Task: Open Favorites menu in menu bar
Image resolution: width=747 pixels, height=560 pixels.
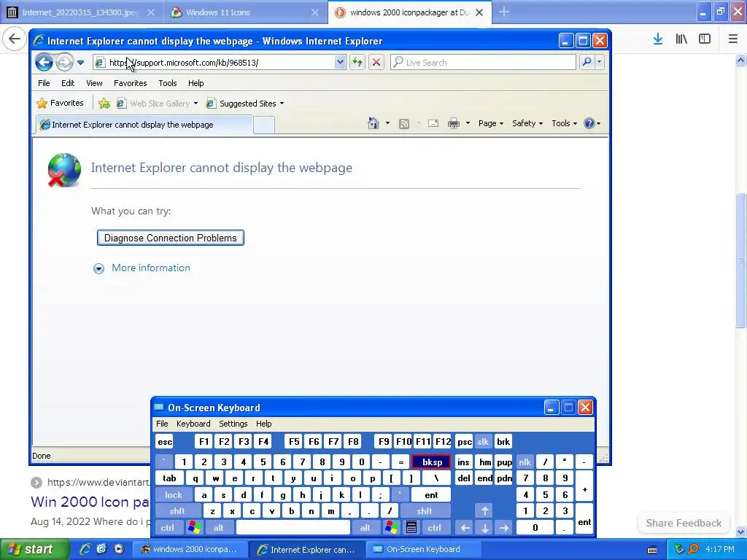Action: click(130, 83)
